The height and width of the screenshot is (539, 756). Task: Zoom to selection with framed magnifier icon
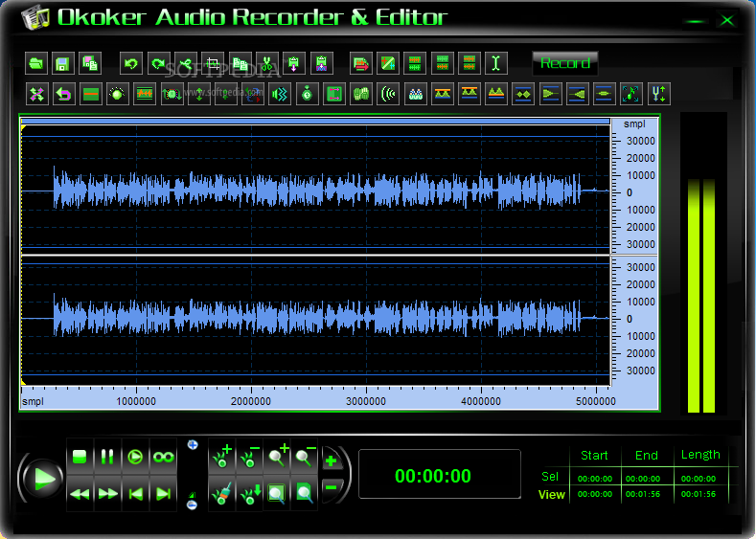pyautogui.click(x=278, y=494)
